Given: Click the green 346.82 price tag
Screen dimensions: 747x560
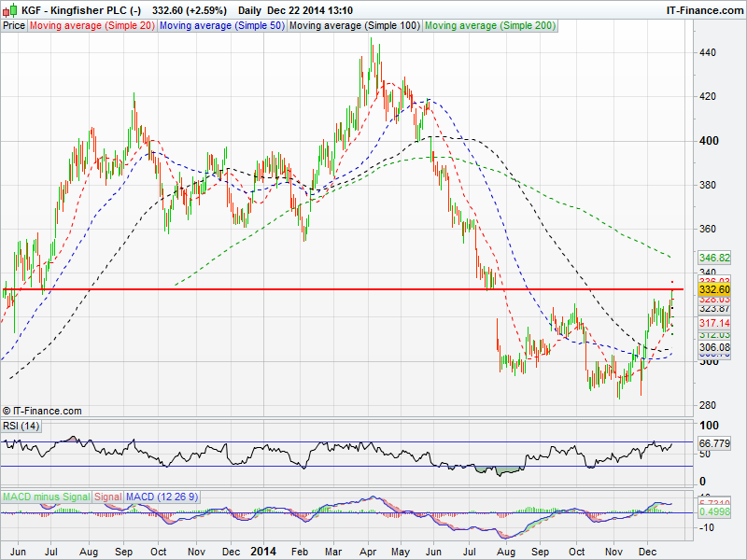Looking at the screenshot, I should tap(713, 258).
